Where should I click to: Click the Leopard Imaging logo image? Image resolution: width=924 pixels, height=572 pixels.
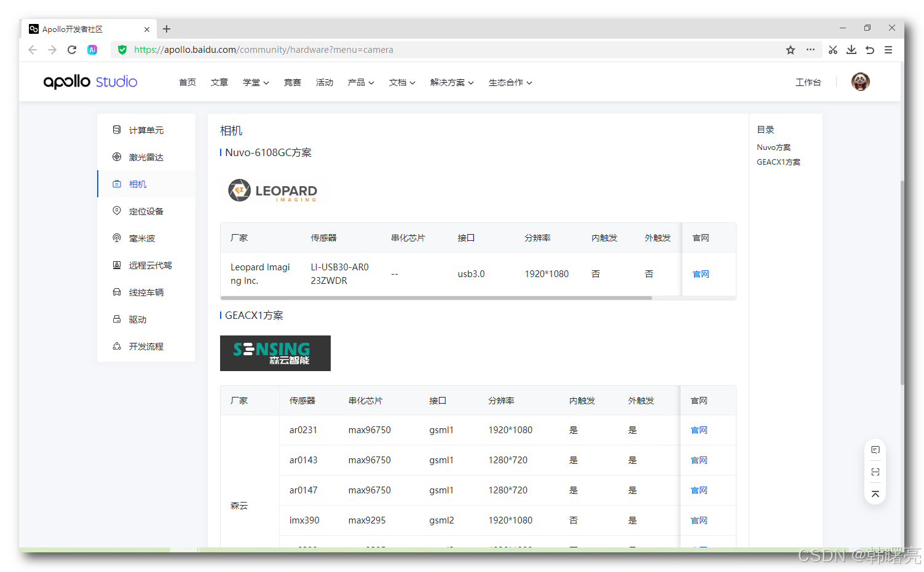click(274, 190)
